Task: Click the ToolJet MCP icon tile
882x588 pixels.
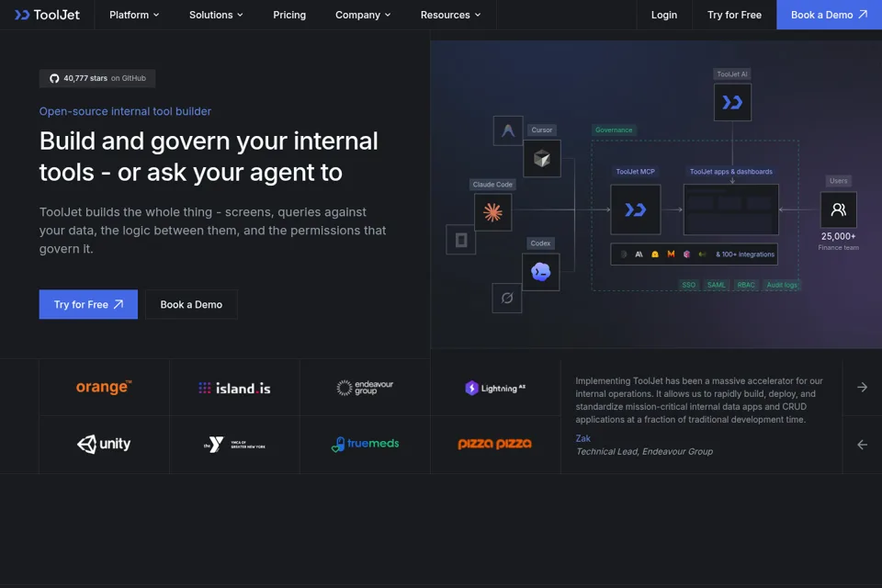Action: [x=636, y=209]
